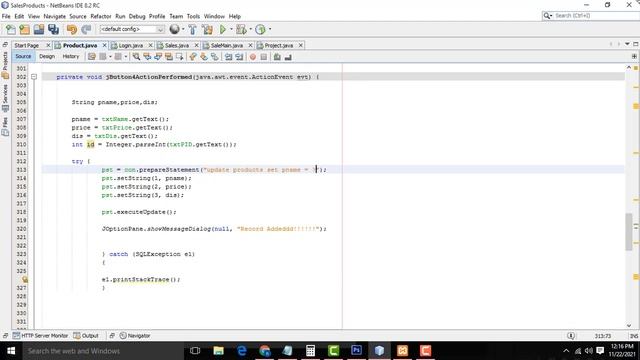Click the Last Edit editor icon
640x360 pixels.
(x=92, y=57)
